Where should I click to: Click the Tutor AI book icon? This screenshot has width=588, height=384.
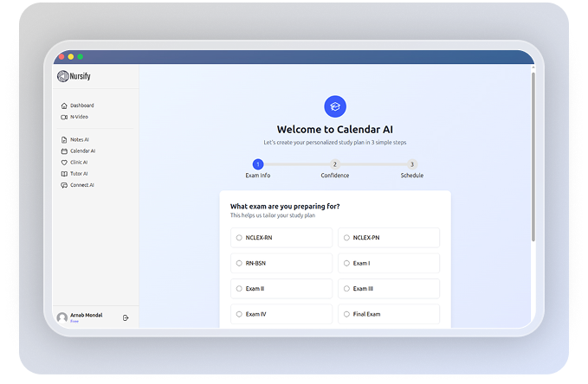pos(64,173)
